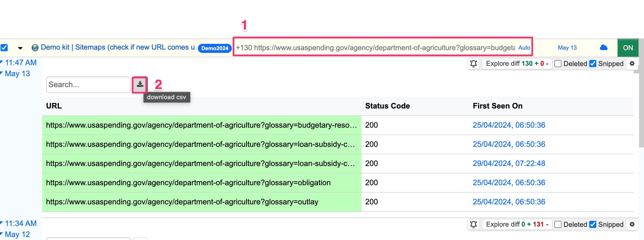The width and height of the screenshot is (644, 240).
Task: Click the 29/04/2024 First Seen On date link
Action: click(509, 163)
